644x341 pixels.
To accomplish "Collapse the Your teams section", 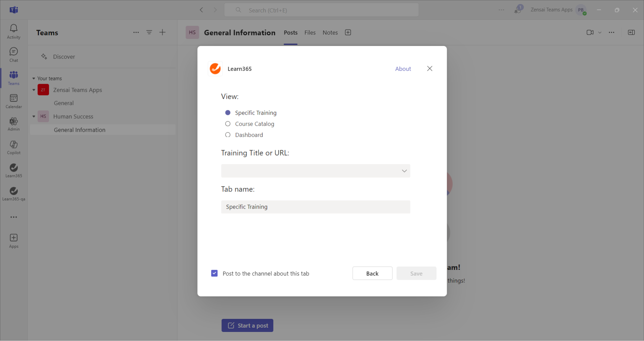I will (x=34, y=78).
